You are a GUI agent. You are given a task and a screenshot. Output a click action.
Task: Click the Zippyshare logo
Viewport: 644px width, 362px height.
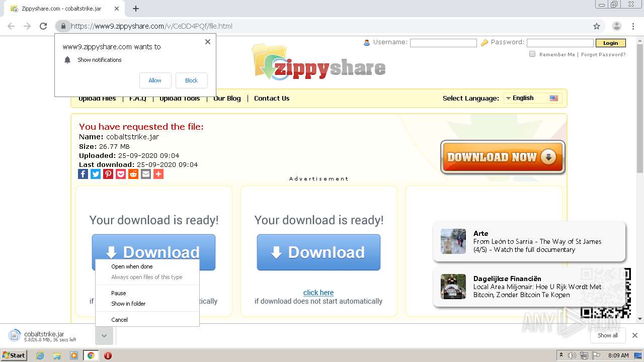coord(319,63)
